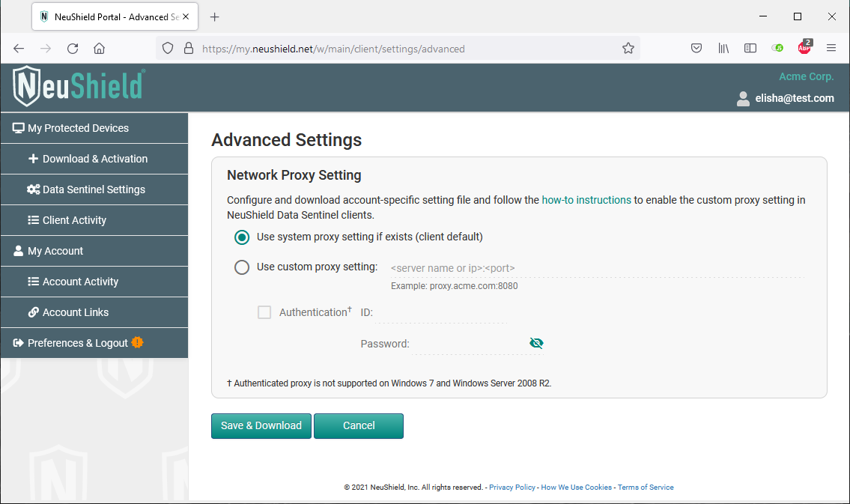850x504 pixels.
Task: Click the Account Links chain icon
Action: pyautogui.click(x=34, y=312)
